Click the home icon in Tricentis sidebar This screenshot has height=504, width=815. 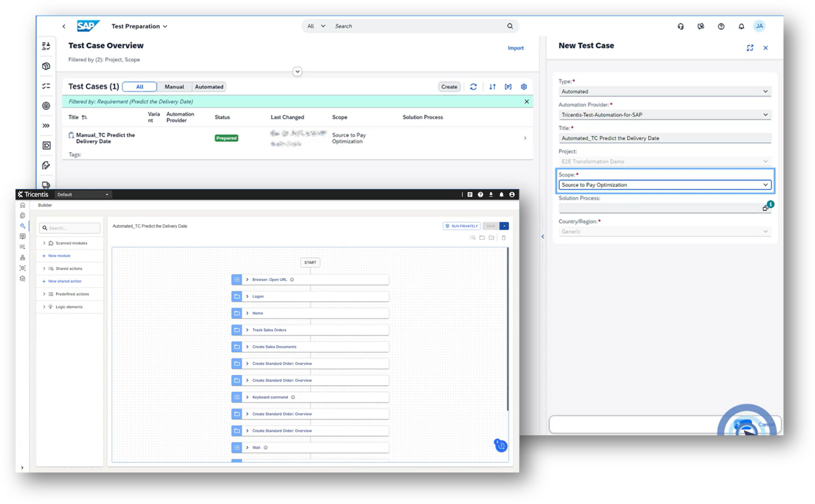pos(23,205)
